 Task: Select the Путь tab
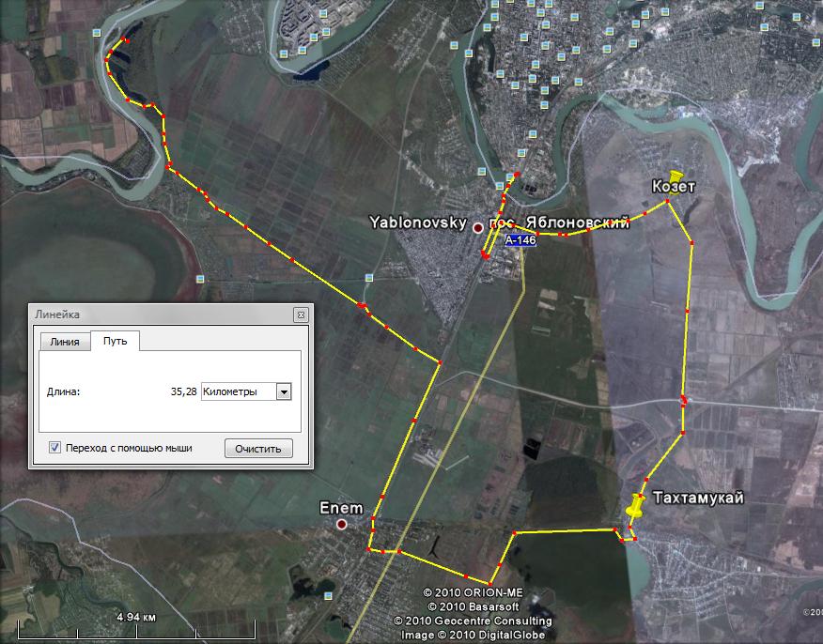pyautogui.click(x=115, y=342)
